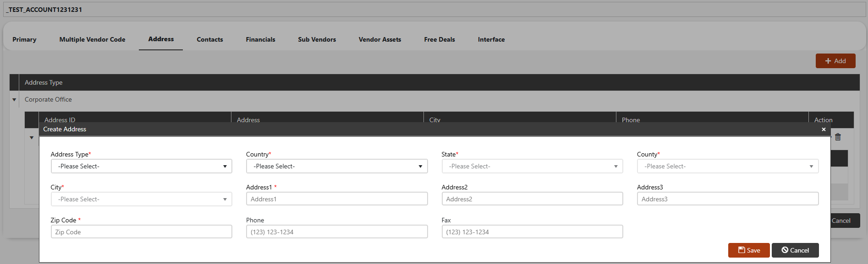Viewport: 868px width, 264px height.
Task: Open the City dropdown
Action: 141,199
